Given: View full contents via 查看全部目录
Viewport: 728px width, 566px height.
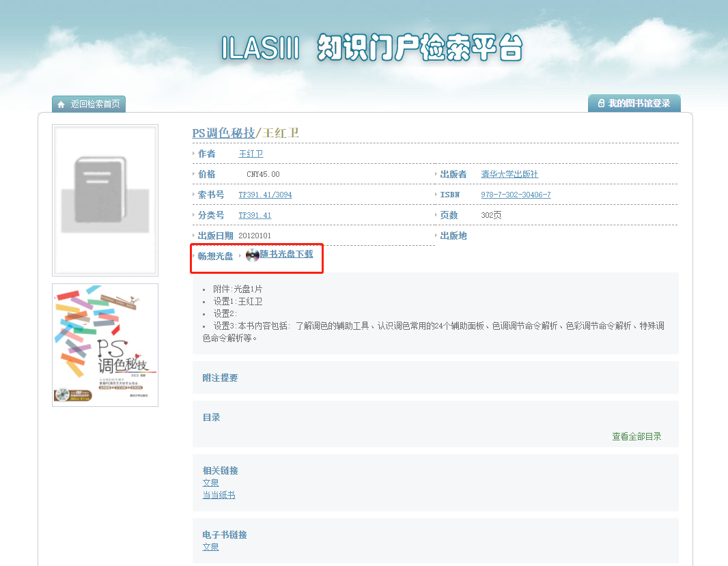Looking at the screenshot, I should coord(636,437).
